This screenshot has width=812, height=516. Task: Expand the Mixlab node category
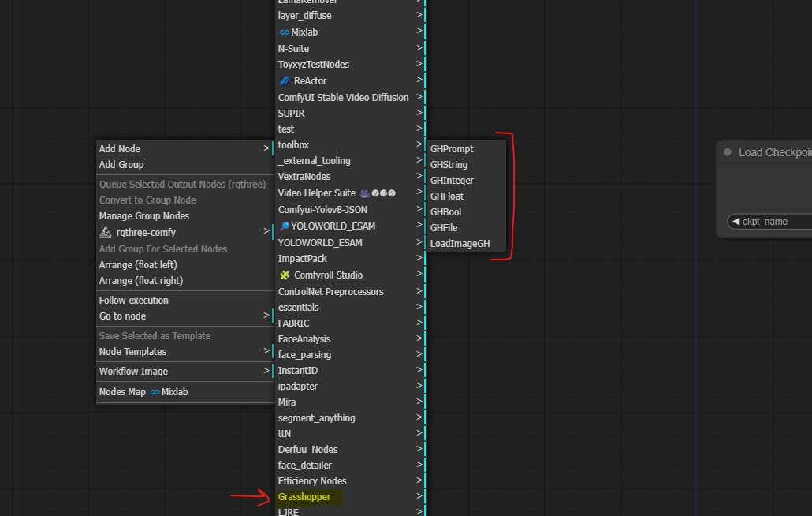coord(350,32)
